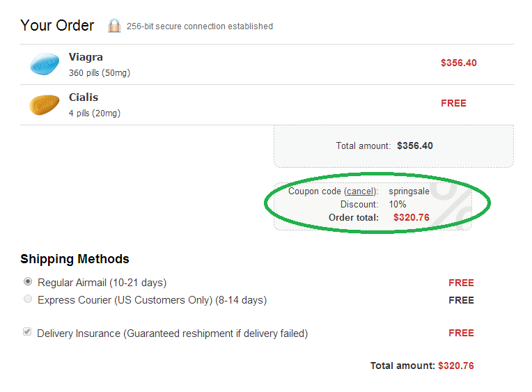Toggle the Delivery Insurance checkbox
Viewport: 532px width, 392px height.
click(x=27, y=331)
